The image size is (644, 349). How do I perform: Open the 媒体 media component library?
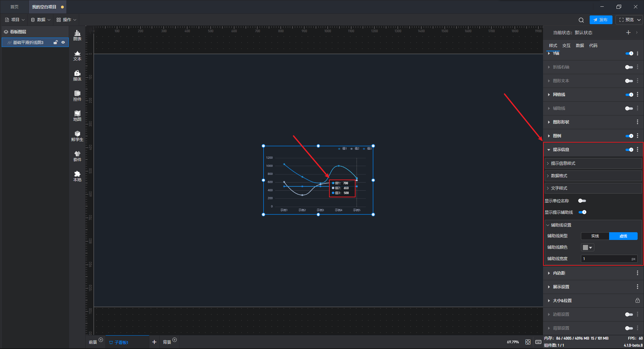pyautogui.click(x=77, y=76)
